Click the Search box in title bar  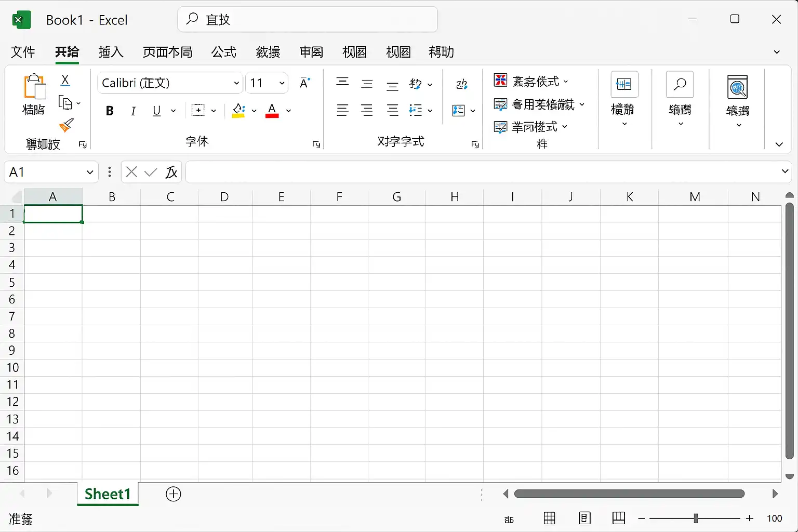308,20
